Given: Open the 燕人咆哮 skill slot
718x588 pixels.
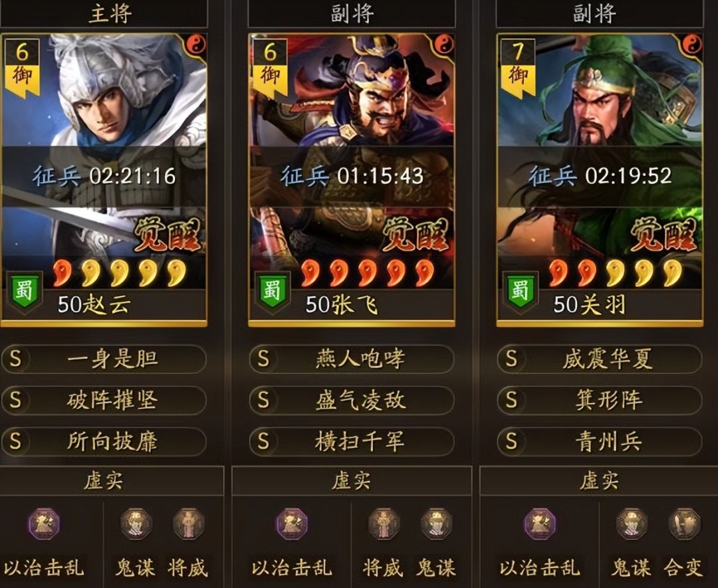Looking at the screenshot, I should tap(352, 359).
